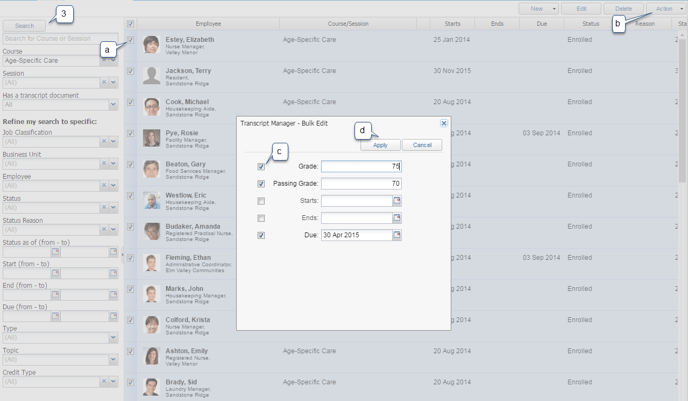Sort by the Starts column header
Image resolution: width=688 pixels, height=401 pixels.
[x=452, y=24]
